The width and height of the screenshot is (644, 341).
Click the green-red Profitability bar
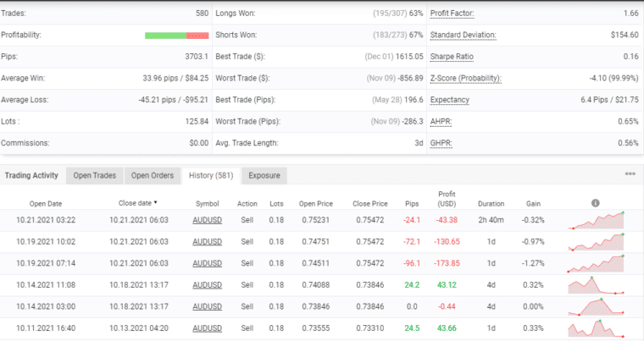pyautogui.click(x=176, y=36)
